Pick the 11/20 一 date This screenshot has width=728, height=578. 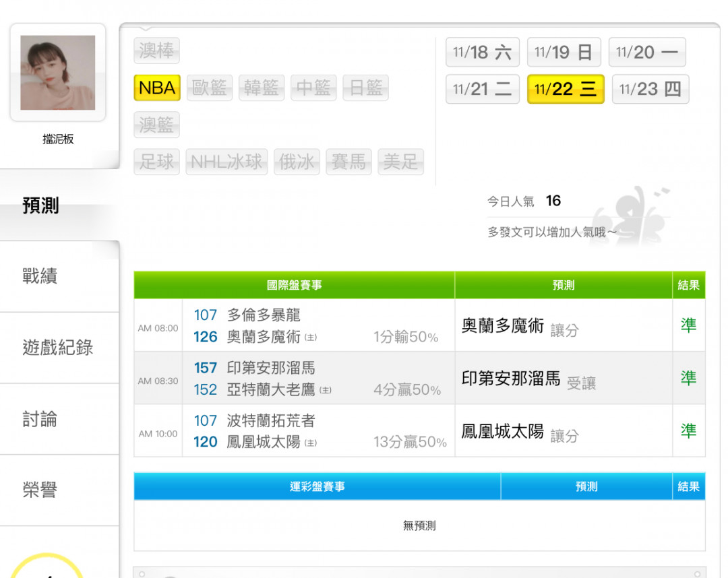pyautogui.click(x=647, y=52)
